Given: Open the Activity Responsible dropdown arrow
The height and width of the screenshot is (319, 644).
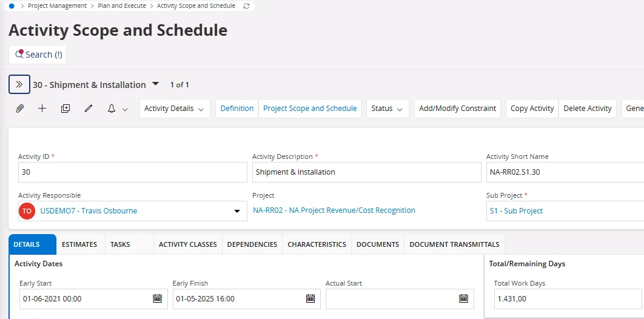Looking at the screenshot, I should 237,211.
